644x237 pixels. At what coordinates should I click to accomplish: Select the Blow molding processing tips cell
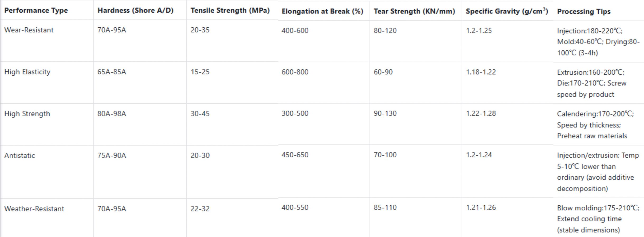coord(598,219)
